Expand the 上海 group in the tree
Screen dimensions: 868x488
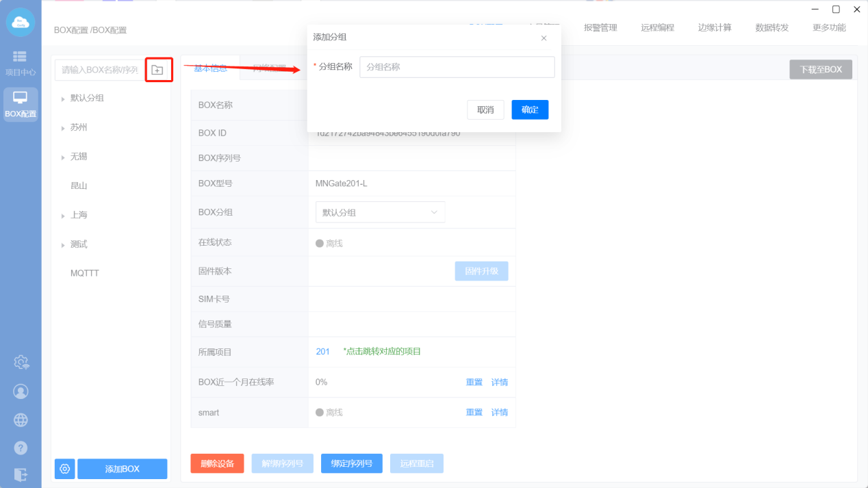click(x=63, y=216)
